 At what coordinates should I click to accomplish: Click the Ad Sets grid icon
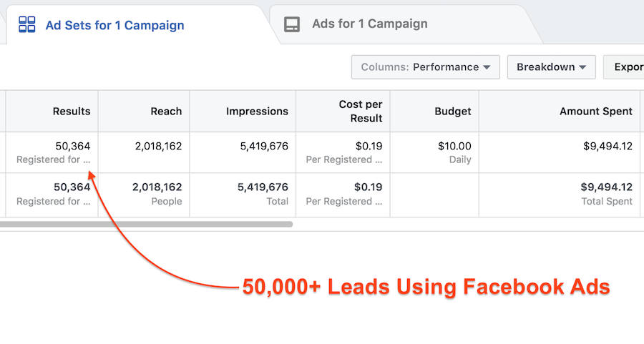coord(27,24)
